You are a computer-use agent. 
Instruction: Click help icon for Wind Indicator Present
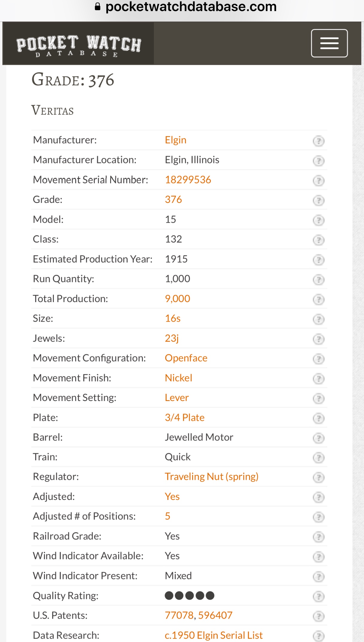318,576
